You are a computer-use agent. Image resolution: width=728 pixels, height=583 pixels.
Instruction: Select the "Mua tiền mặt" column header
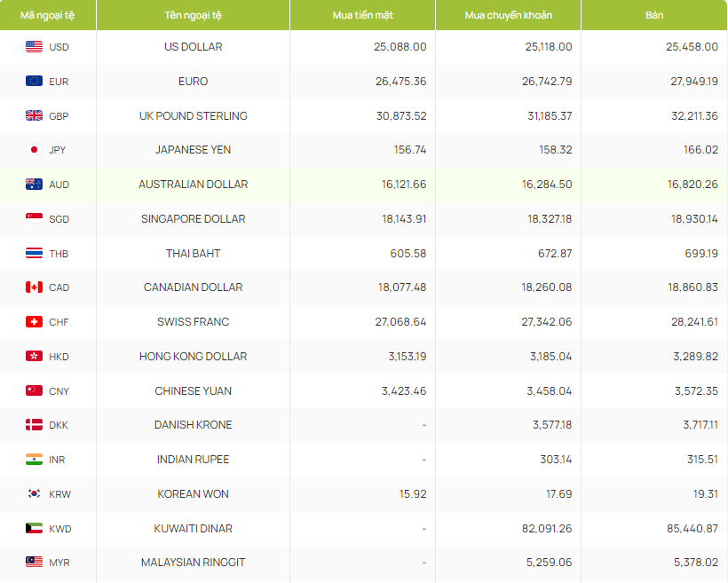(362, 15)
